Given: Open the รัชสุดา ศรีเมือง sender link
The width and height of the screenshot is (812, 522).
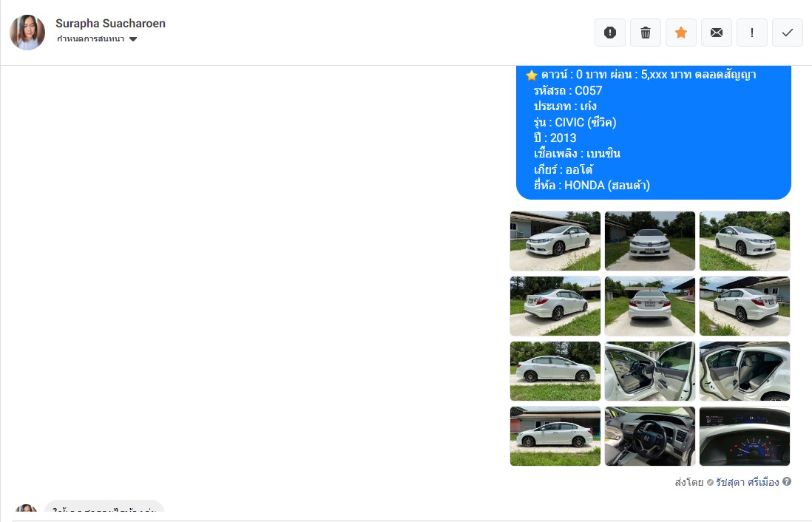Looking at the screenshot, I should point(747,482).
